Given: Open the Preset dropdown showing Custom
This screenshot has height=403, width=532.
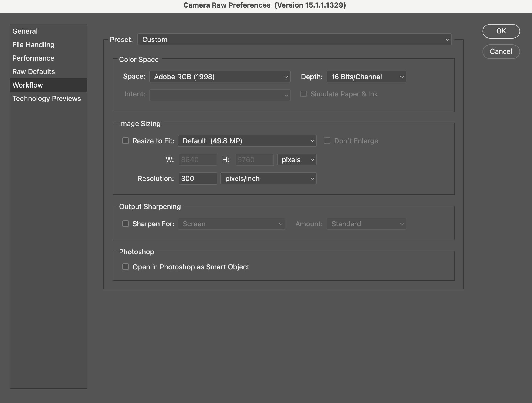Looking at the screenshot, I should coord(294,40).
